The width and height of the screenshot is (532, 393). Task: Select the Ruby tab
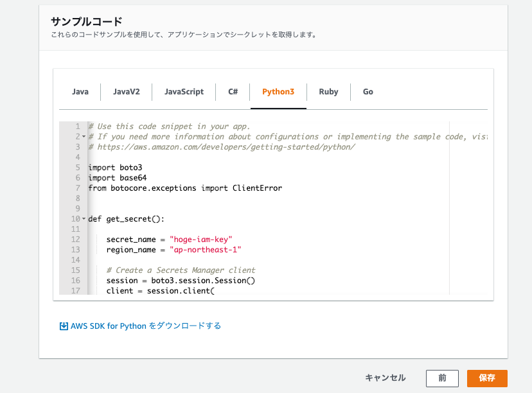(x=328, y=92)
